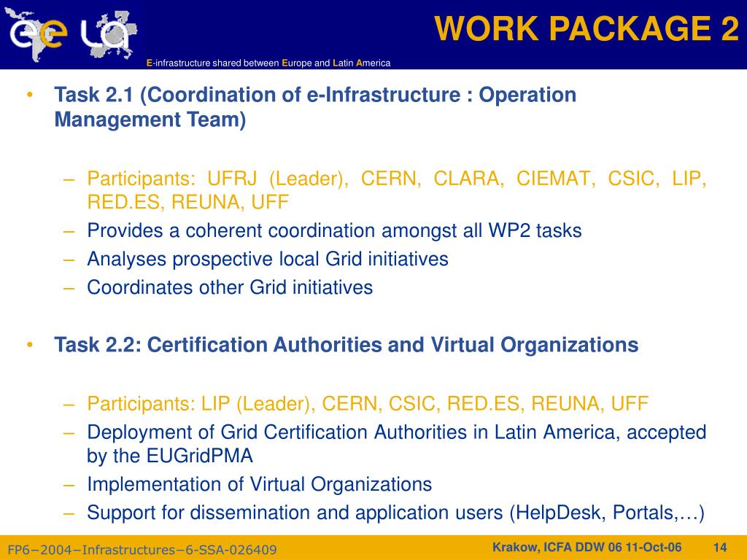Select the 'WORK PACKAGE 2' slide title
The height and width of the screenshot is (560, 747).
tap(587, 28)
